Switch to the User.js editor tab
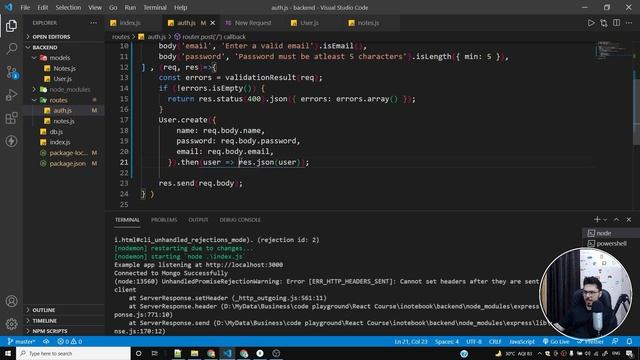The image size is (640, 360). point(314,23)
